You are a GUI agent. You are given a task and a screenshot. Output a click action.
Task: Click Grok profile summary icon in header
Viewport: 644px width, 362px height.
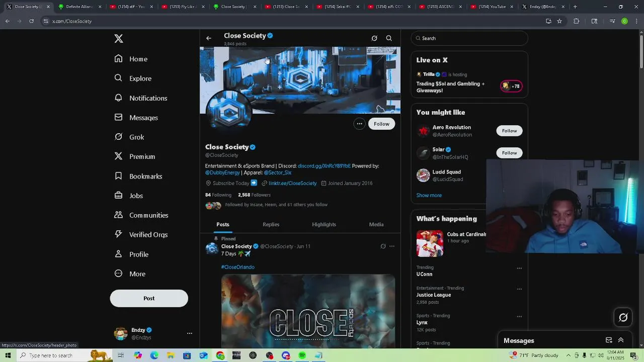(x=374, y=38)
